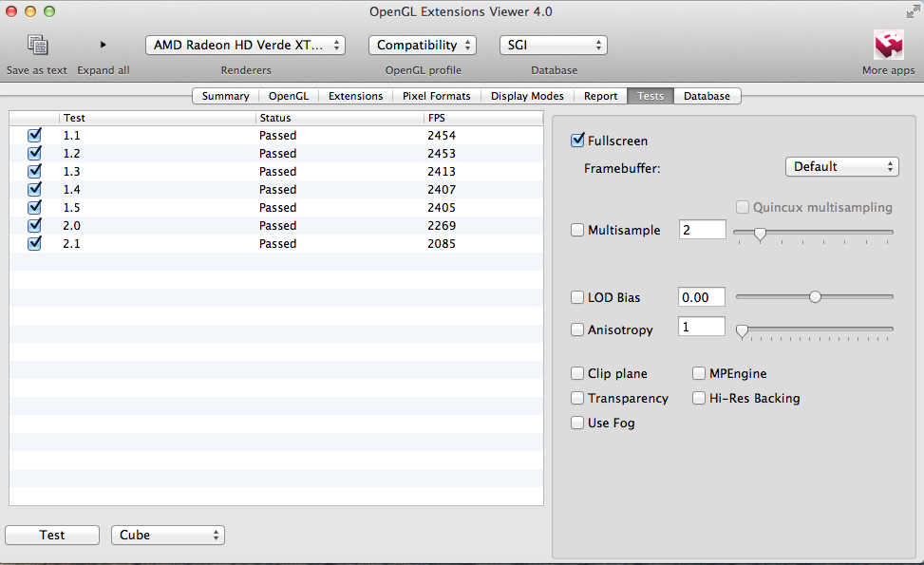Viewport: 924px width, 565px height.
Task: Uncheck the test 1.2 checkbox
Action: tap(35, 153)
